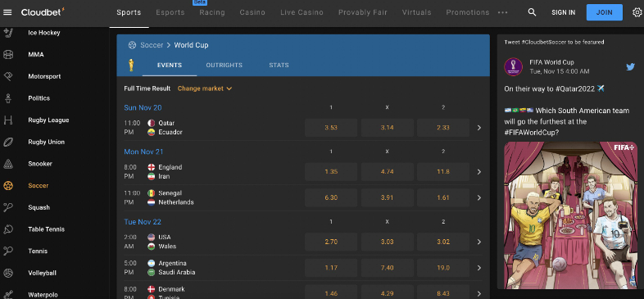644x299 pixels.
Task: Switch to the OUTRIGHTS tab
Action: click(x=224, y=66)
